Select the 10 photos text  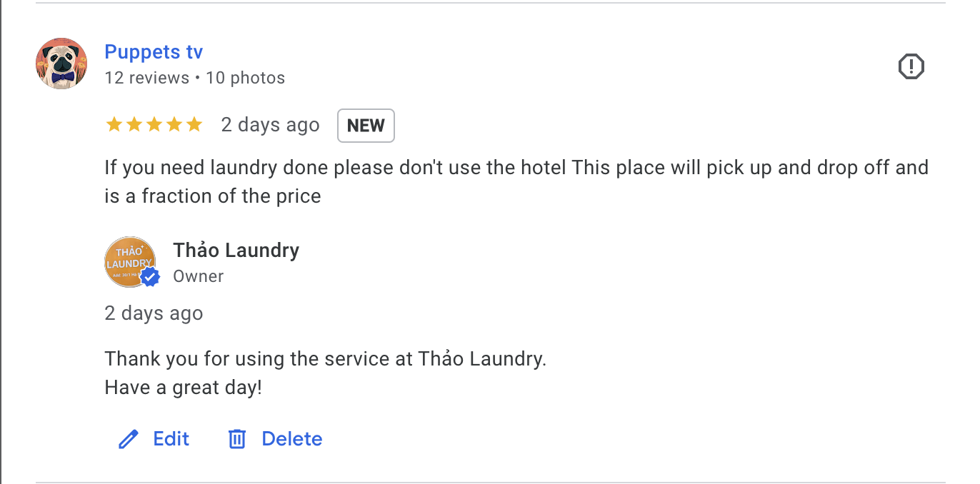[x=245, y=78]
